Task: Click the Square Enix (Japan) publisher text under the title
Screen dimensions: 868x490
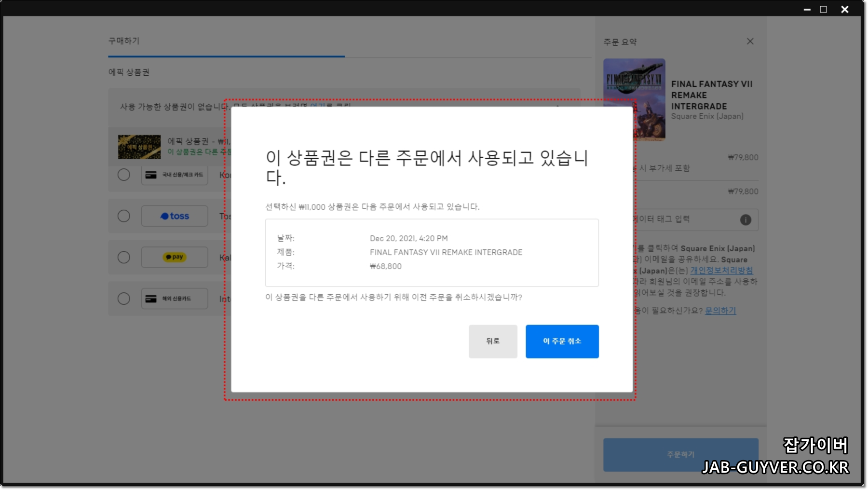Action: [707, 116]
